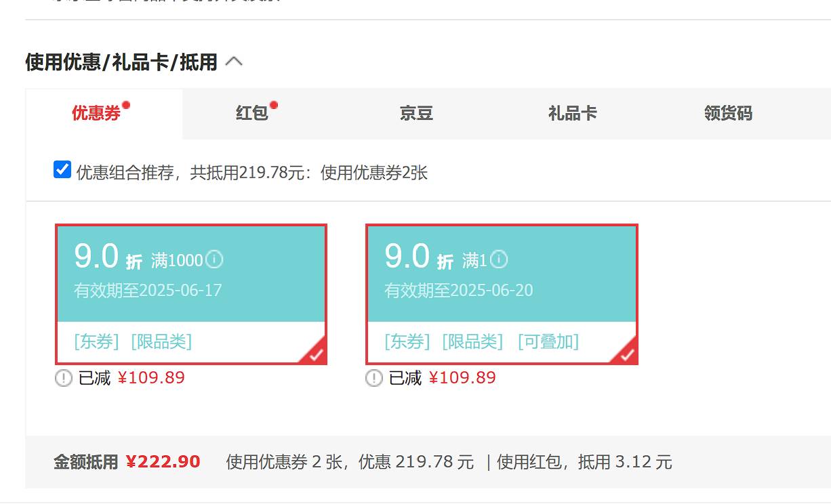Click exclamation icon under 2025-06-17 coupon
831x504 pixels.
coord(63,378)
